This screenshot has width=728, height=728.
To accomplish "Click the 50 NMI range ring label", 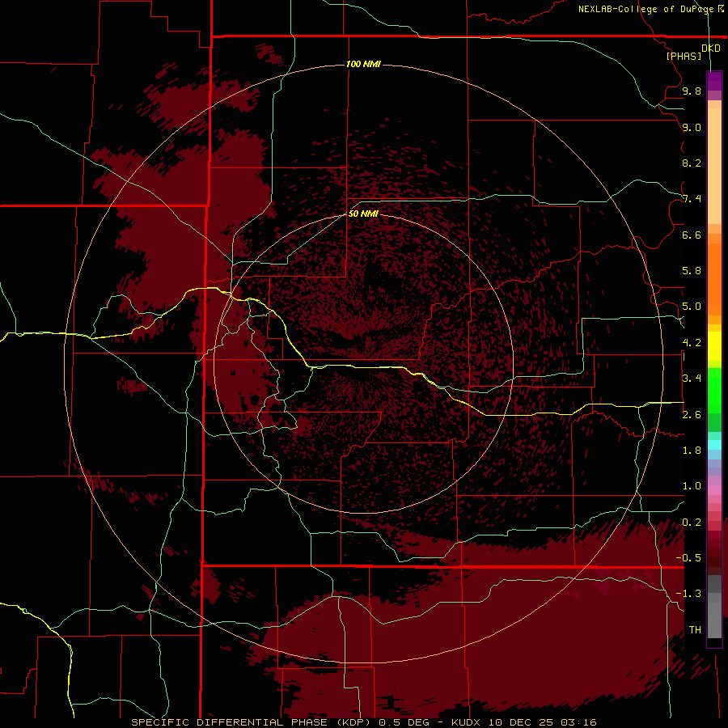I will (363, 214).
